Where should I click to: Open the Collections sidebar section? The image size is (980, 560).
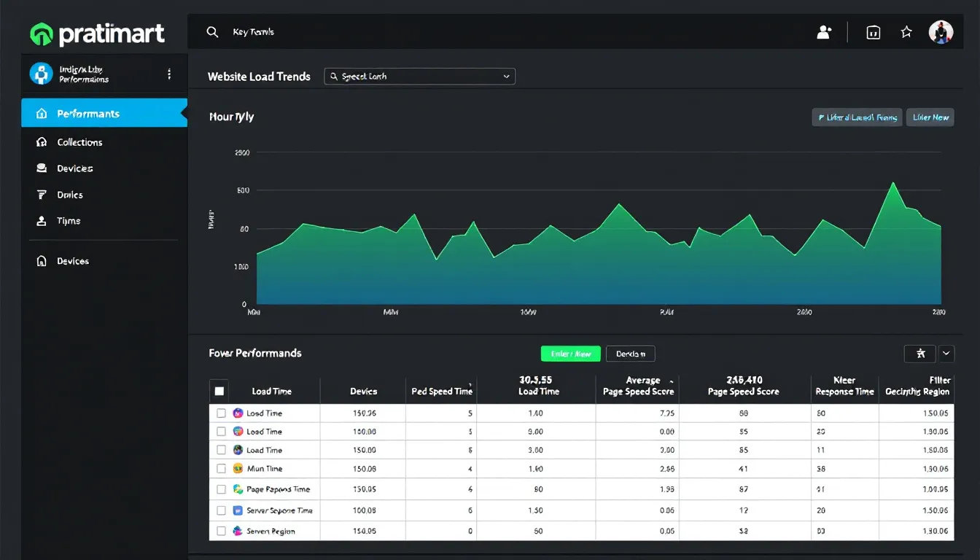pyautogui.click(x=79, y=142)
